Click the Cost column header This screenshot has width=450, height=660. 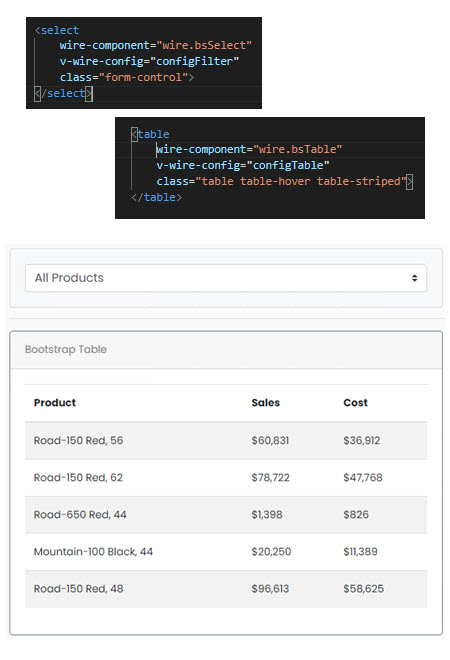[355, 403]
